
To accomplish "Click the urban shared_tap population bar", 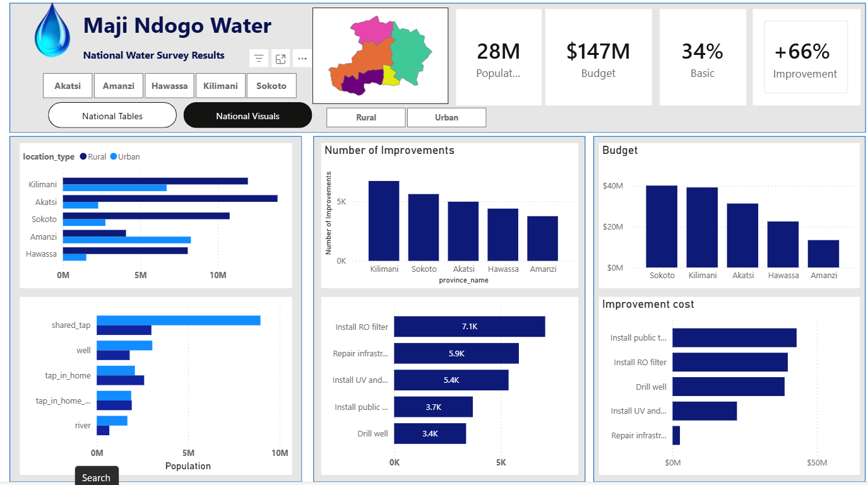I will pos(179,320).
